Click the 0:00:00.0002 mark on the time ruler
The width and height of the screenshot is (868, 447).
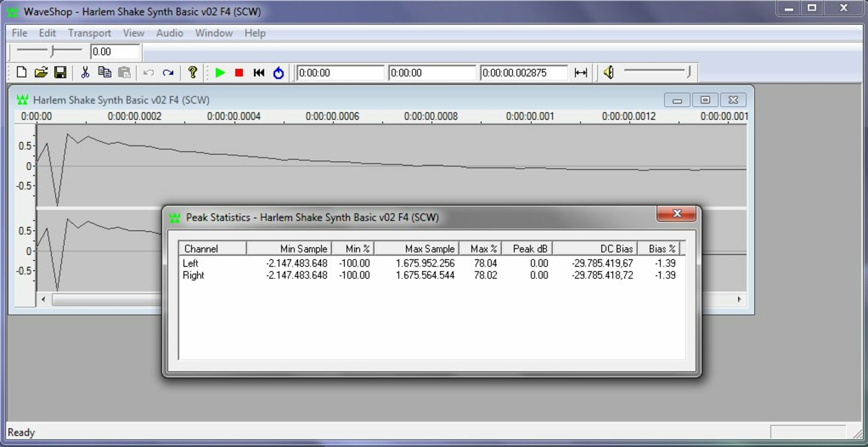[135, 116]
